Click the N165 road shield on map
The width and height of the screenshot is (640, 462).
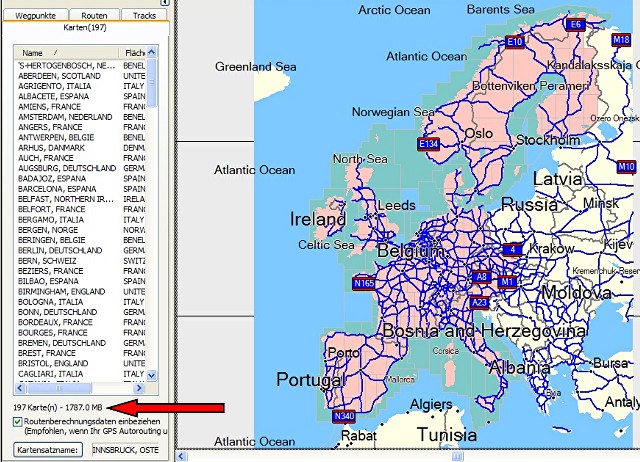click(364, 283)
